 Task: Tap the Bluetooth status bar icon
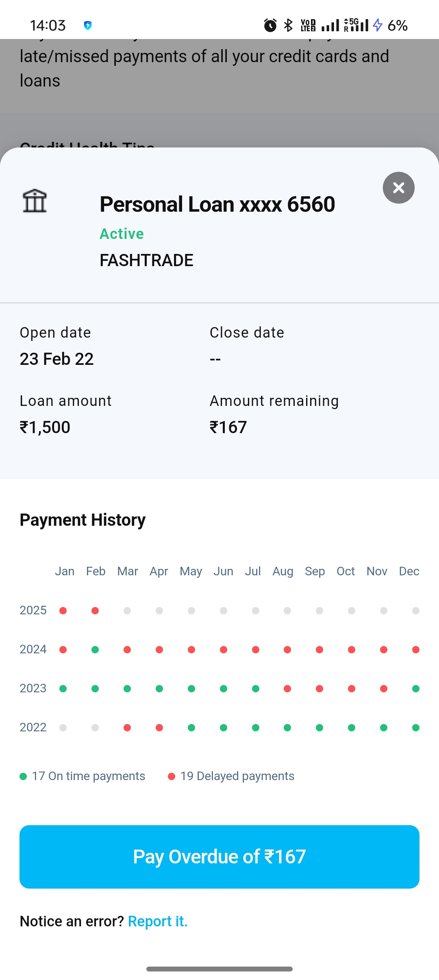pyautogui.click(x=288, y=25)
